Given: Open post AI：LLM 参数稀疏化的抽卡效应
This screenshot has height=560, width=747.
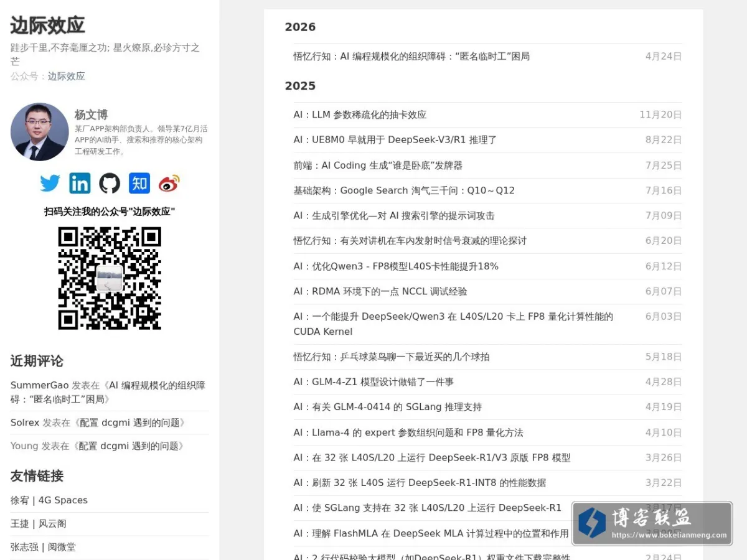Looking at the screenshot, I should click(x=360, y=114).
